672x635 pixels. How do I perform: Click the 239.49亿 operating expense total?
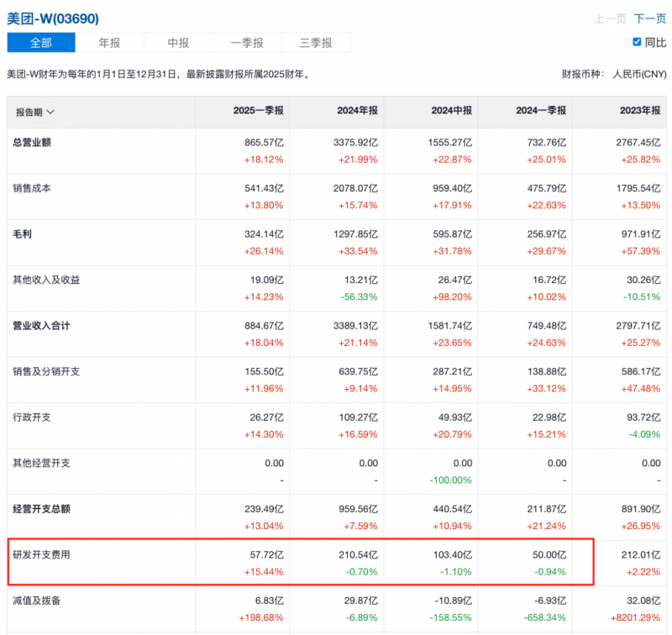[264, 509]
